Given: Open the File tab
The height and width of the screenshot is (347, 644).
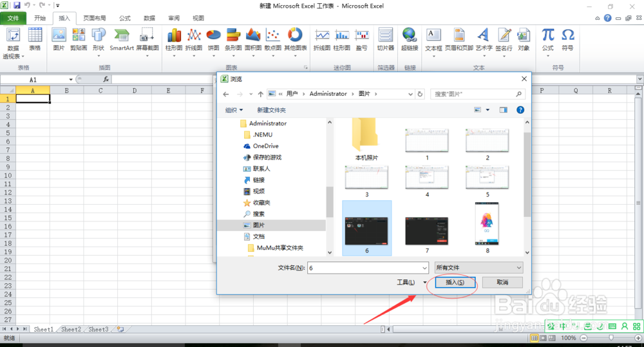Looking at the screenshot, I should click(x=13, y=18).
